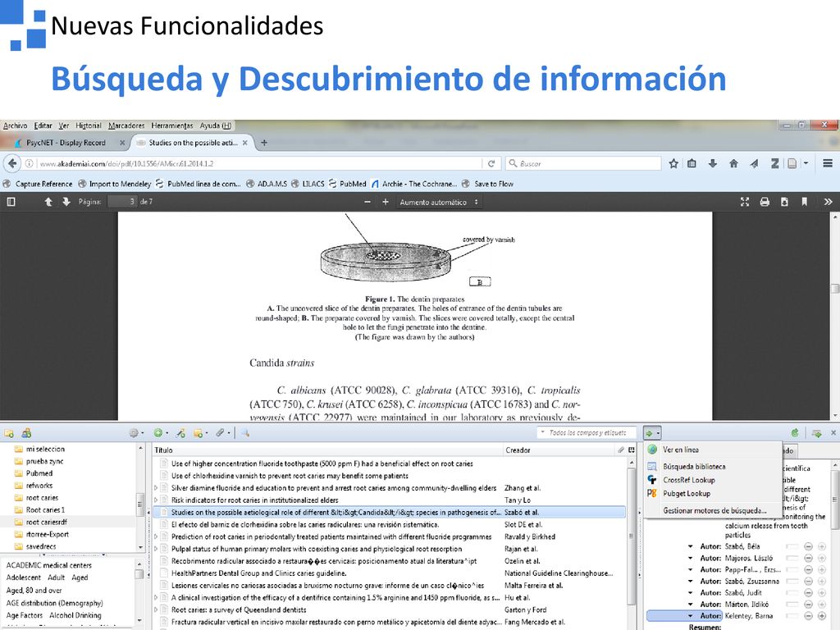Open the Locate green arrow dropdown

[x=651, y=433]
